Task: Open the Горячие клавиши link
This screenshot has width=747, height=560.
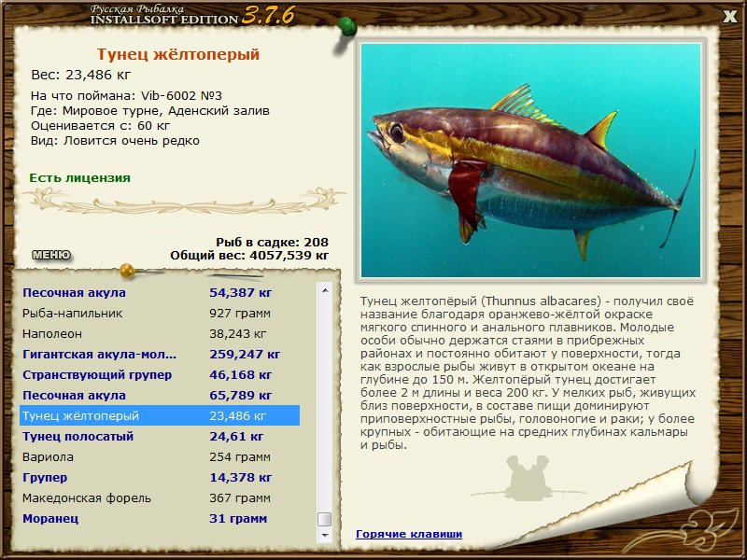Action: click(409, 534)
